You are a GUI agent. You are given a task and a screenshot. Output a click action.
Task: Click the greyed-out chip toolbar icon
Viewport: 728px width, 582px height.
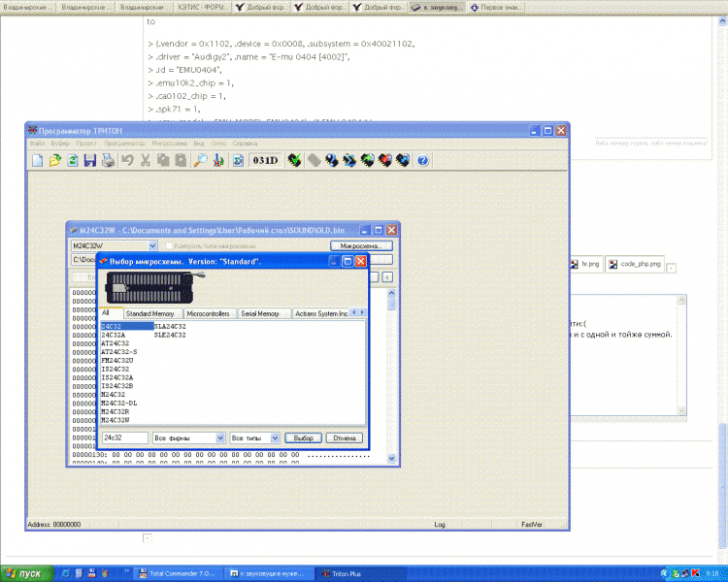314,161
